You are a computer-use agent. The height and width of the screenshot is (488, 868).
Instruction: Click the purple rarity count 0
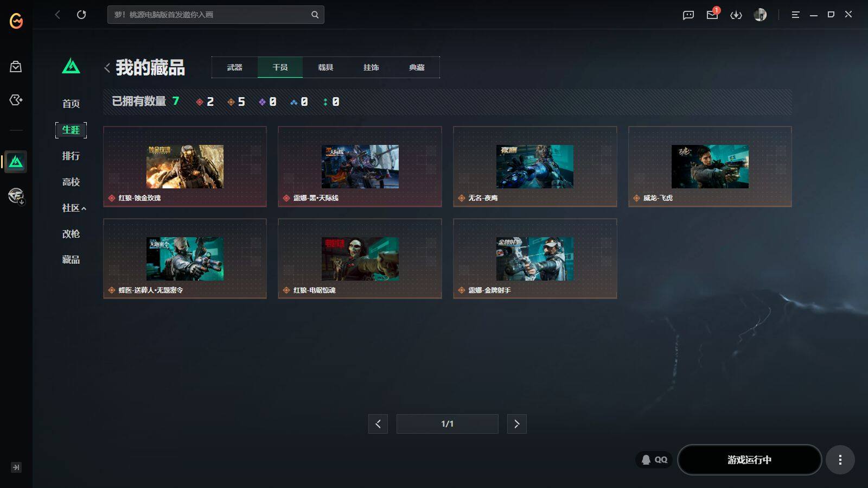[x=268, y=102]
